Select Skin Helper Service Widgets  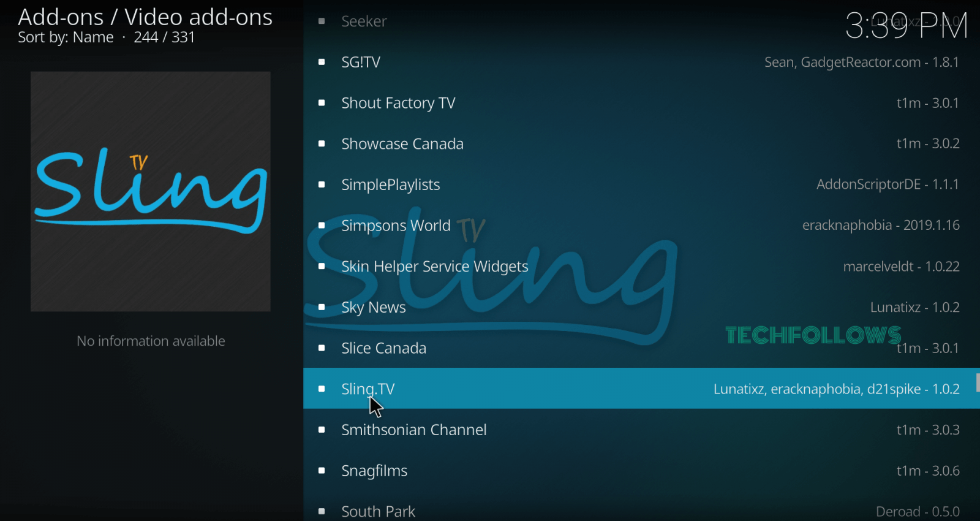(x=640, y=266)
